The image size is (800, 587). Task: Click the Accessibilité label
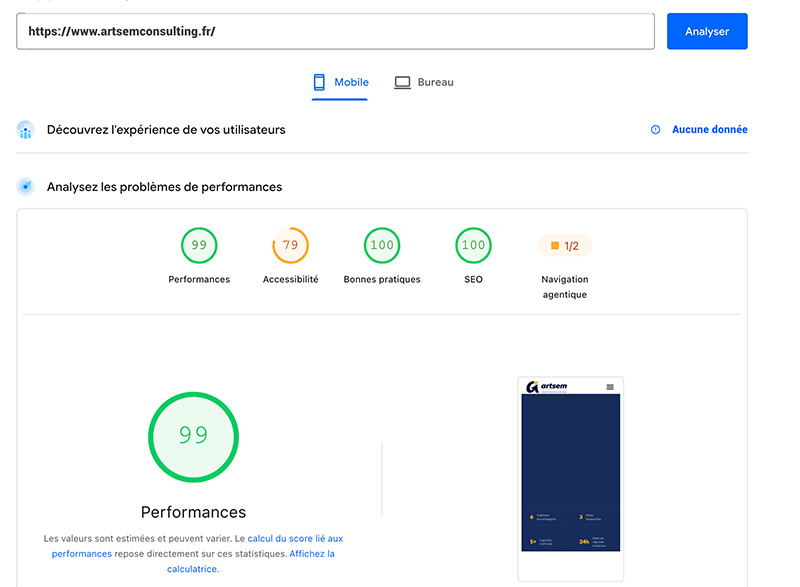coord(290,279)
